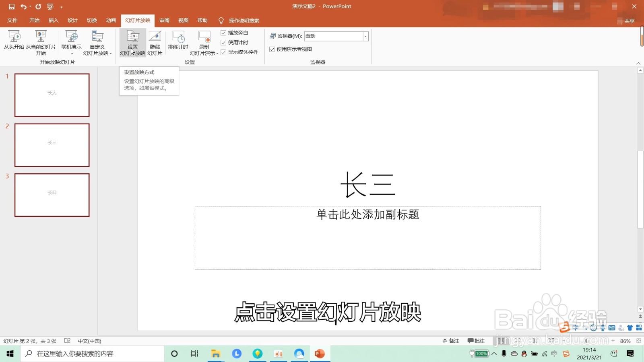Click the 86% zoom level
This screenshot has height=362, width=644.
625,341
